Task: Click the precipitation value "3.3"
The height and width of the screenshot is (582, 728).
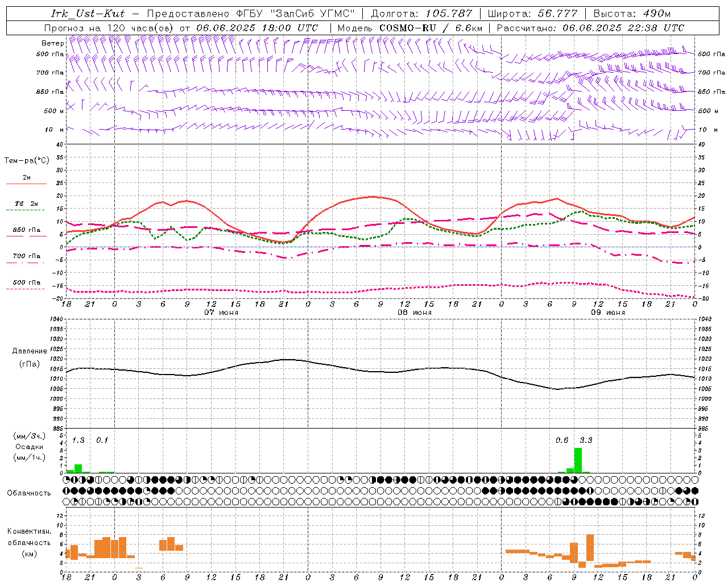Action: (586, 440)
